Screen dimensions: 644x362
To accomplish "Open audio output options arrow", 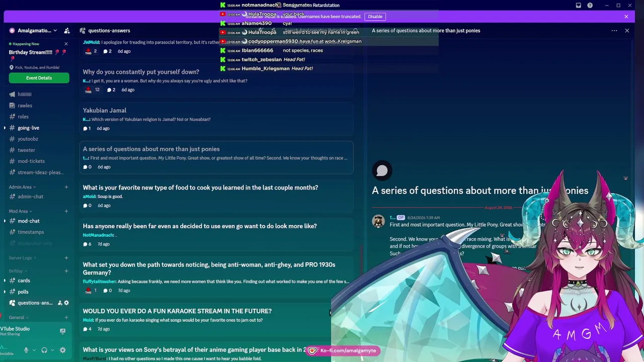I will 52,350.
